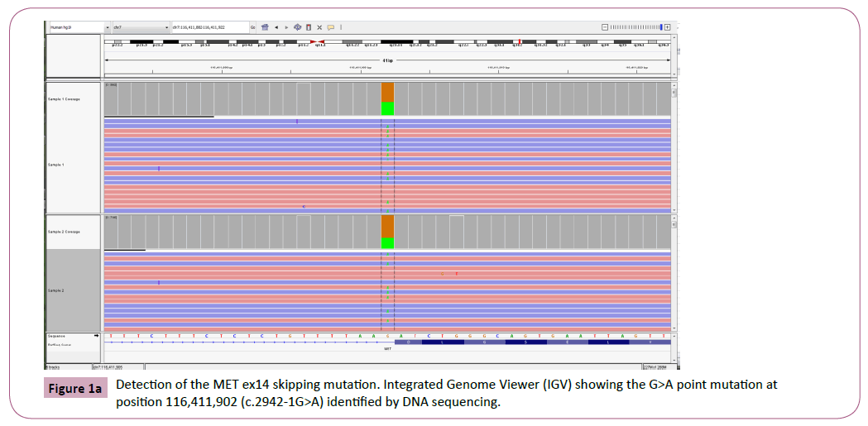This screenshot has width=868, height=426.
Task: Flip strand using the Sequence track arrow
Action: pos(96,337)
